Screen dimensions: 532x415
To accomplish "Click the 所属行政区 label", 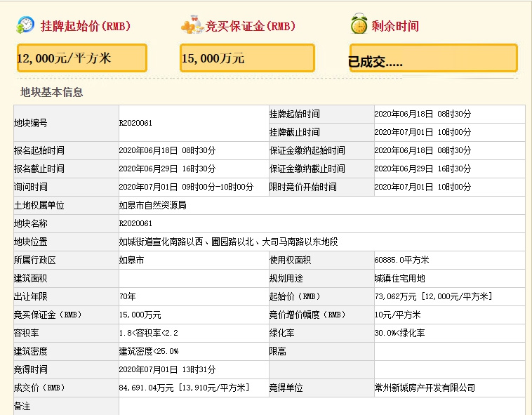I will (x=35, y=261).
